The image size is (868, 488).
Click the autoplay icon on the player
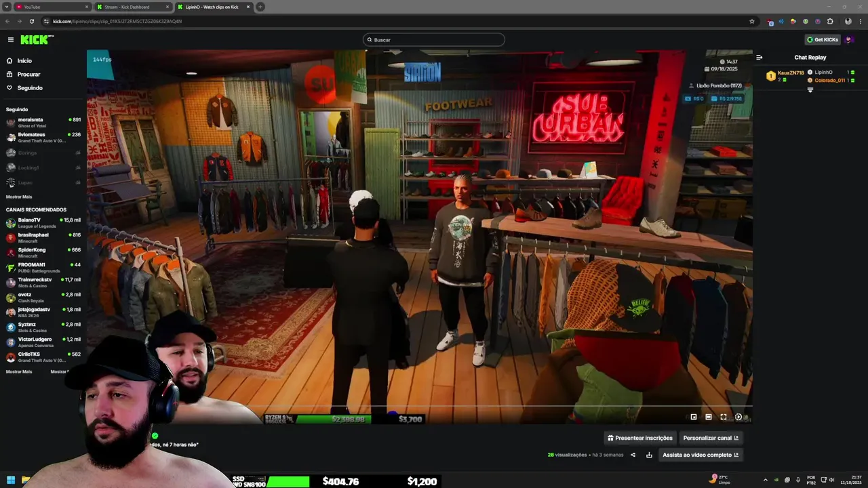pyautogui.click(x=738, y=417)
